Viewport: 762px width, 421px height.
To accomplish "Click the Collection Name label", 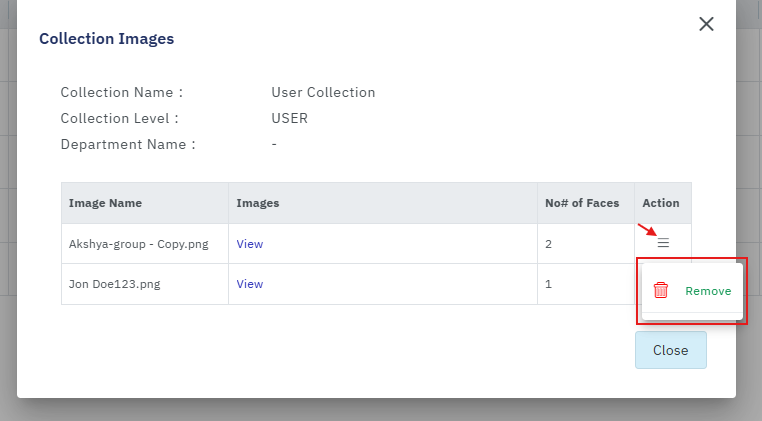I will (x=121, y=92).
